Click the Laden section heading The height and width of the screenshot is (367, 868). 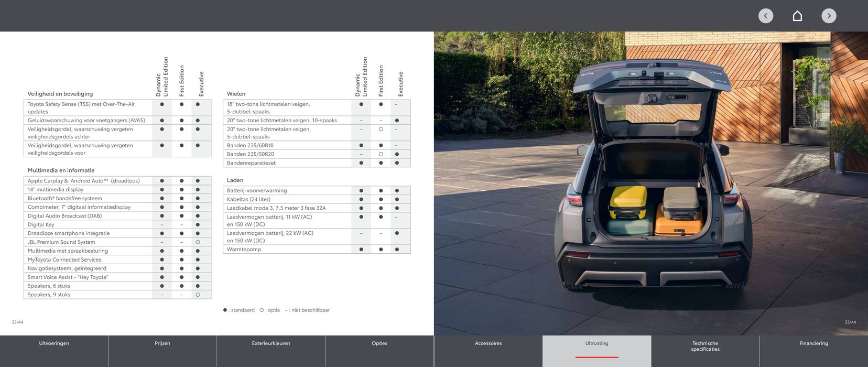[235, 180]
